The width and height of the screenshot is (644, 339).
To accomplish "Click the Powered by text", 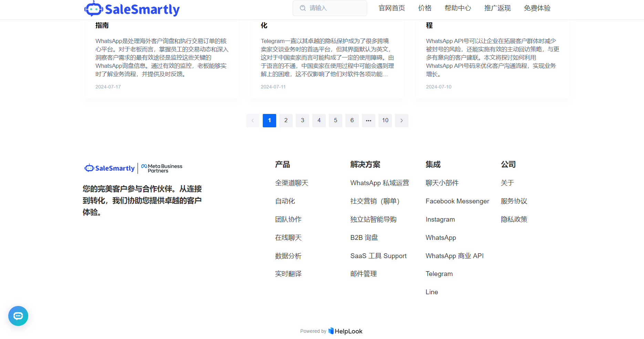I will click(x=313, y=331).
